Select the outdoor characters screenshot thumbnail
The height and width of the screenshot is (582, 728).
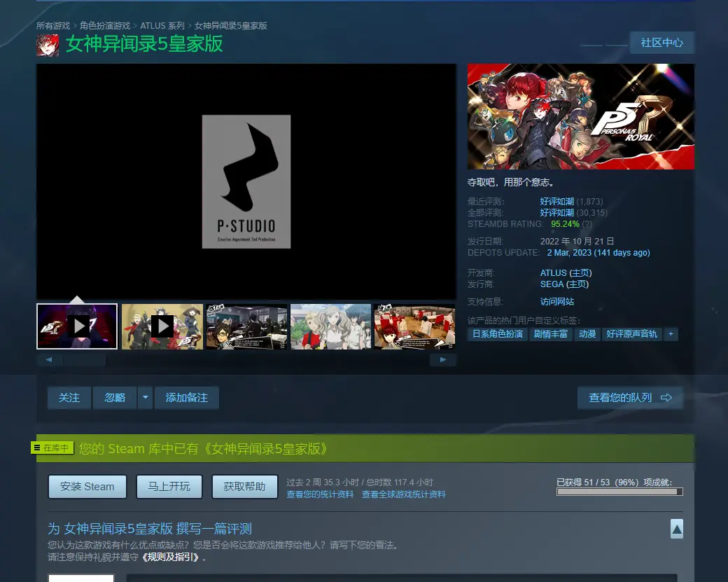[x=330, y=326]
